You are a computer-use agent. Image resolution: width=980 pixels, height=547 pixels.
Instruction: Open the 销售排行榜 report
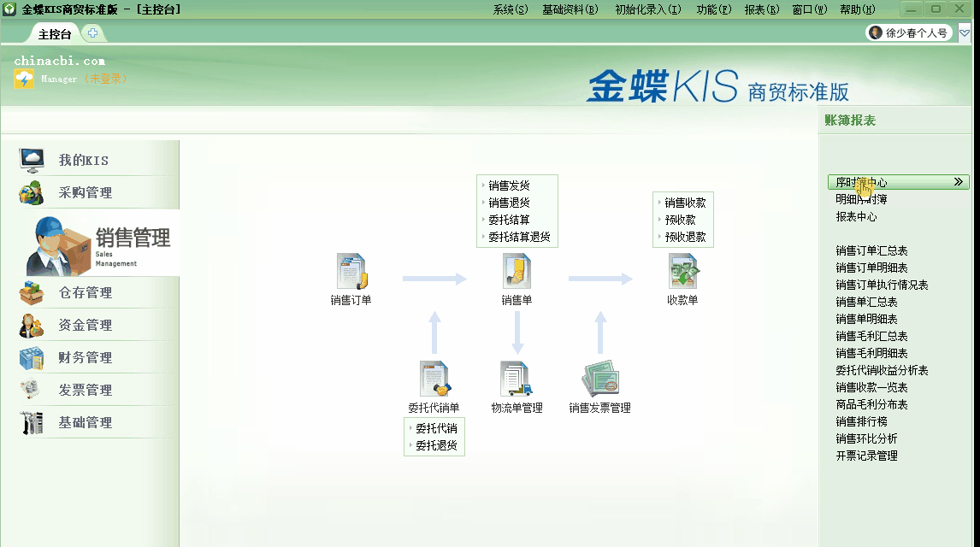[x=861, y=421]
